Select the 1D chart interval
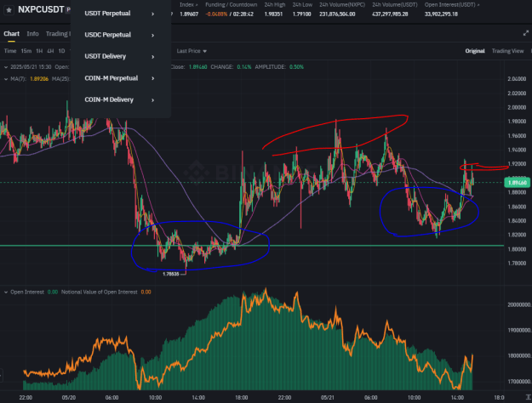This screenshot has height=403, width=532. point(61,51)
